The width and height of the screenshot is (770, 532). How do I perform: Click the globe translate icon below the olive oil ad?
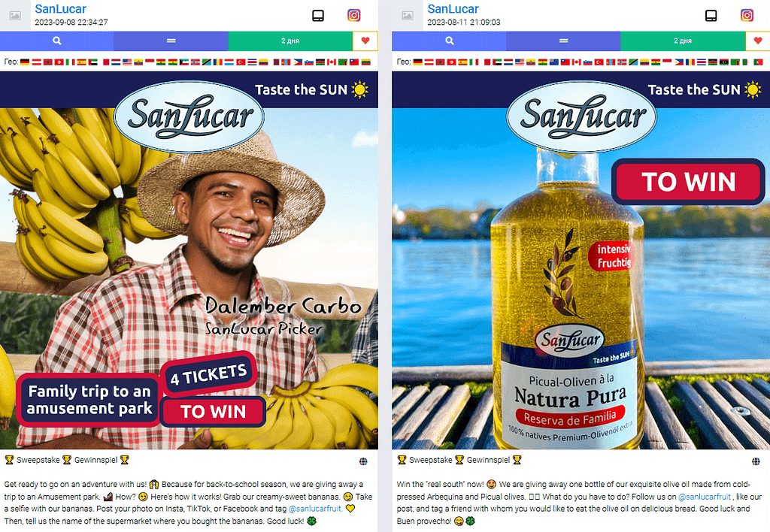click(x=756, y=461)
